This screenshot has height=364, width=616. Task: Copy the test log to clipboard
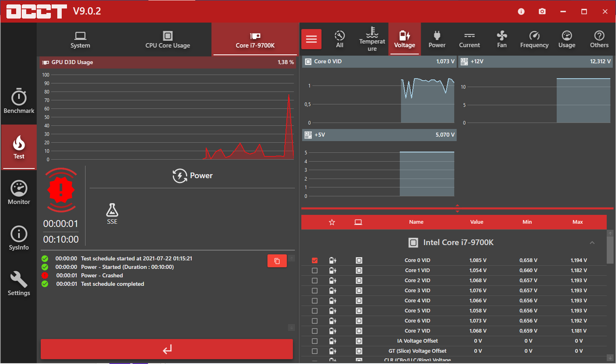pos(277,261)
